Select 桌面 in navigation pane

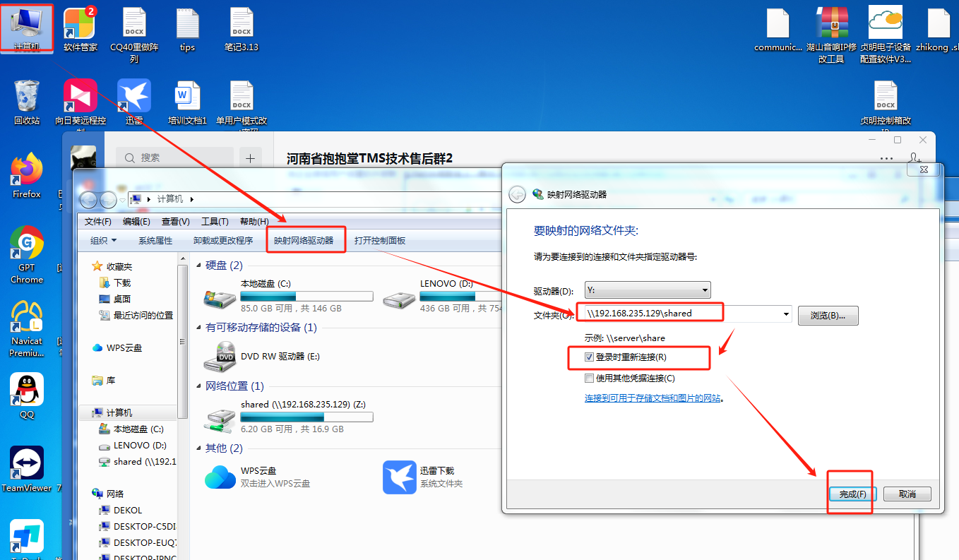[122, 299]
